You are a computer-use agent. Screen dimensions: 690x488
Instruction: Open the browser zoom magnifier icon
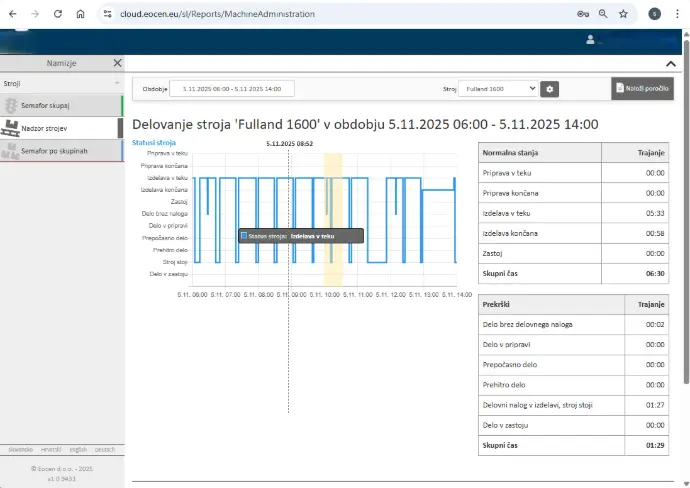(x=603, y=14)
